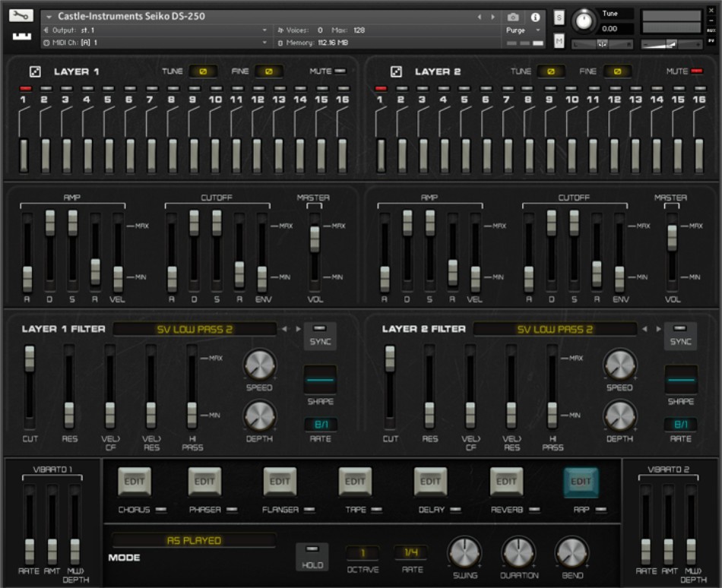Click the arpeggiator Hold button
The image size is (722, 588).
point(312,557)
